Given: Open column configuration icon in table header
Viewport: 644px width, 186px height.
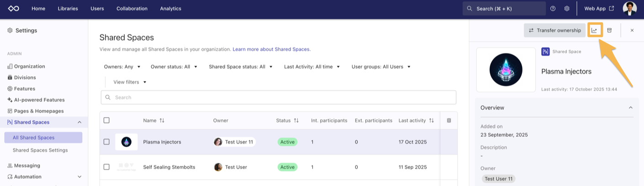Looking at the screenshot, I should [x=449, y=120].
